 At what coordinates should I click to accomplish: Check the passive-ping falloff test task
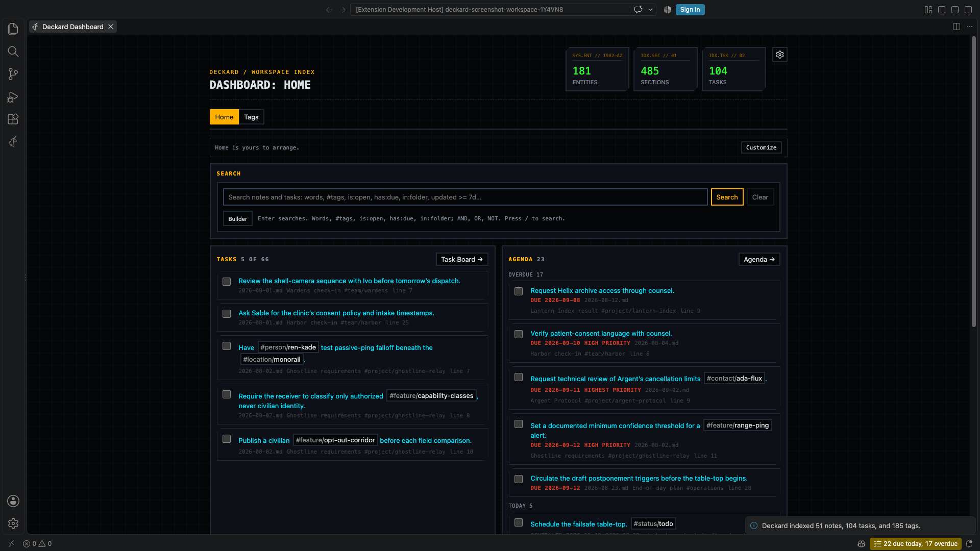[227, 346]
